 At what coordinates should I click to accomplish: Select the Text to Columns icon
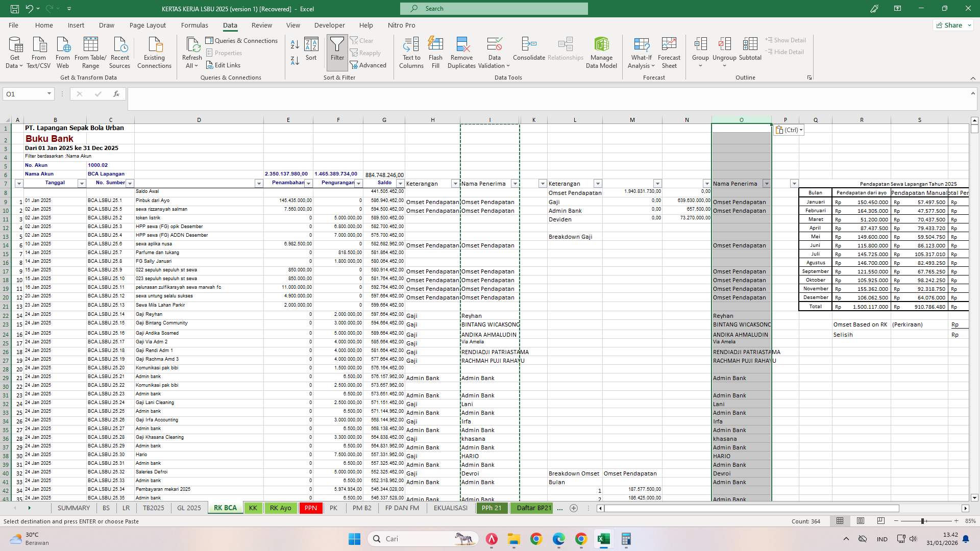pyautogui.click(x=411, y=51)
